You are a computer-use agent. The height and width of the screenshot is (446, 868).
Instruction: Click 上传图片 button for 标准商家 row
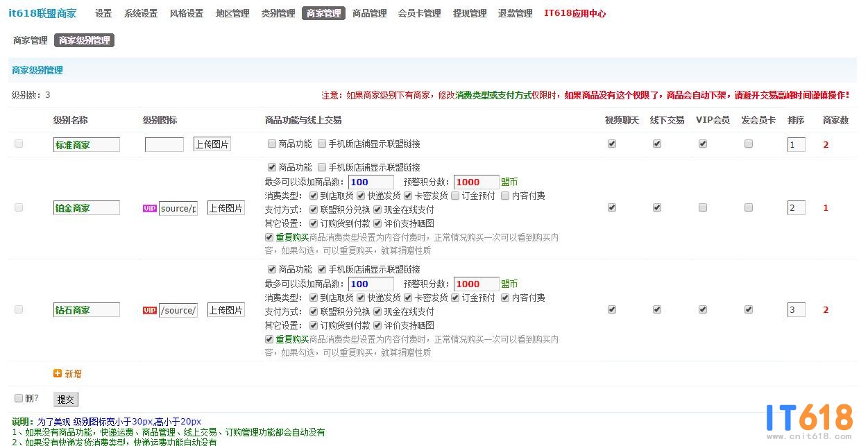click(x=212, y=144)
